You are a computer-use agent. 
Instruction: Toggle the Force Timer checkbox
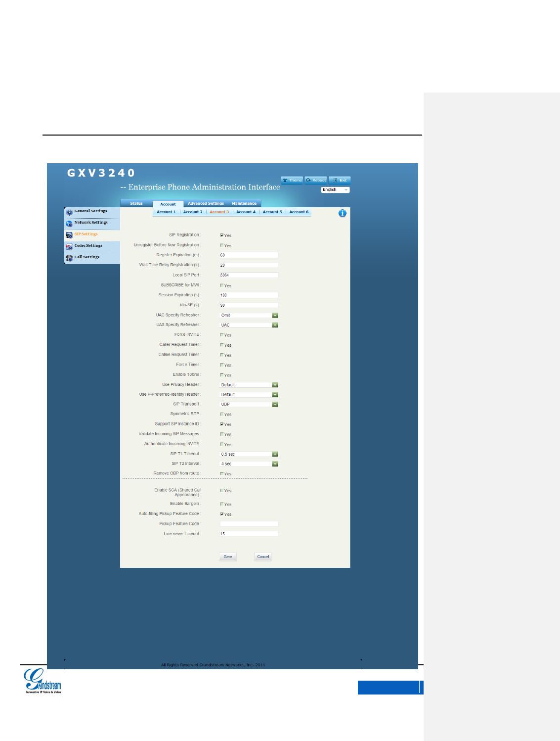[x=222, y=365]
